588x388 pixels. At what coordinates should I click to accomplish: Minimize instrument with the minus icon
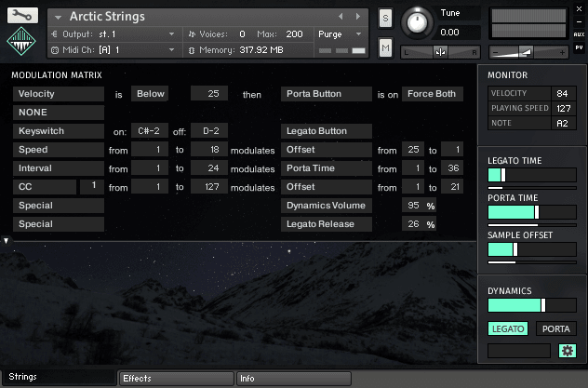point(579,21)
